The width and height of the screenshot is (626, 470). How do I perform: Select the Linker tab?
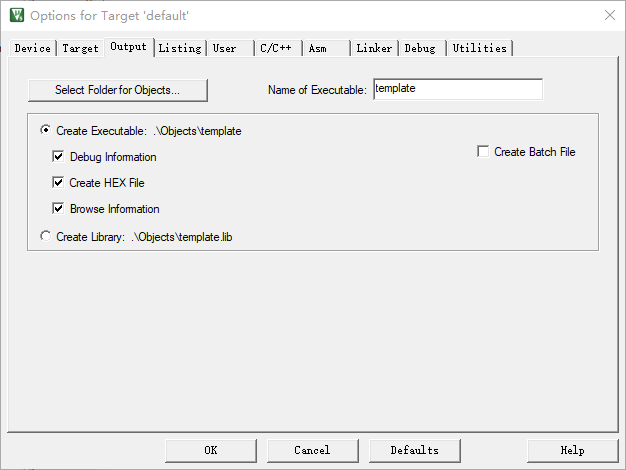pyautogui.click(x=374, y=48)
